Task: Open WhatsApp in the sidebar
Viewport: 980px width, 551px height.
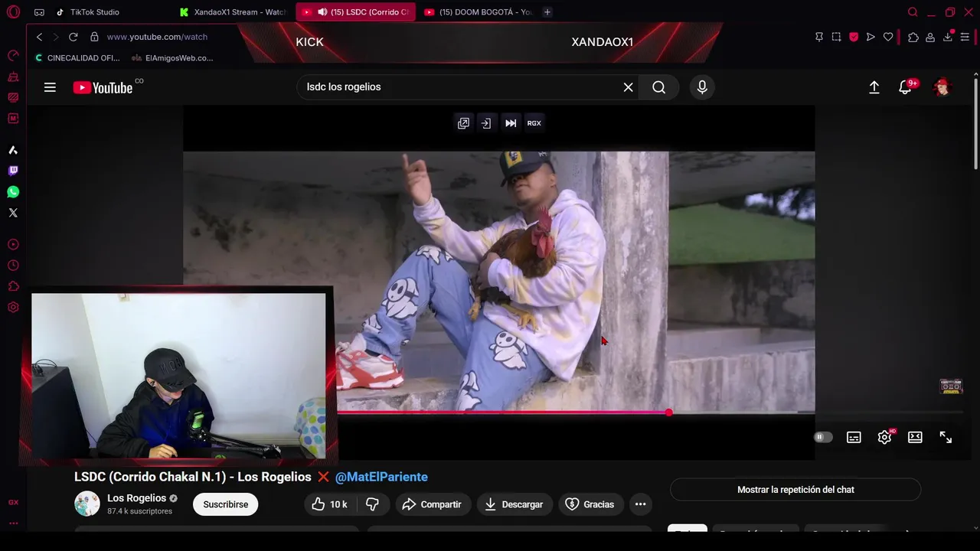Action: [x=13, y=192]
